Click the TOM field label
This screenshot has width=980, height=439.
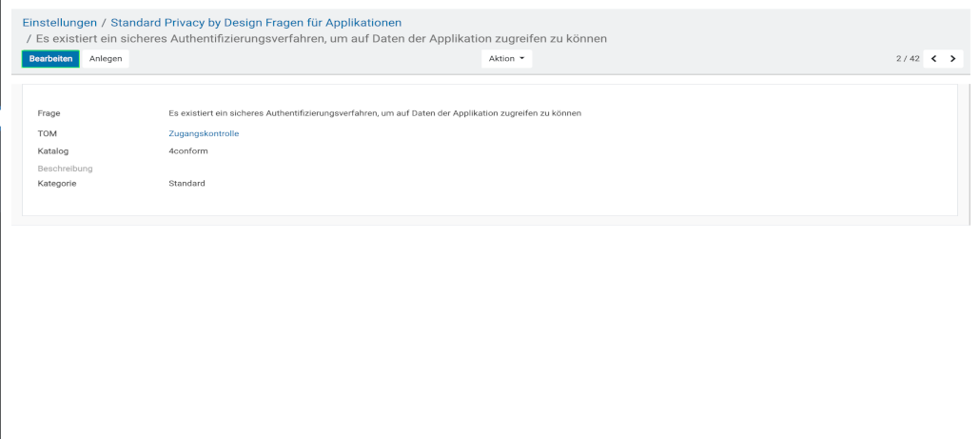tap(47, 133)
